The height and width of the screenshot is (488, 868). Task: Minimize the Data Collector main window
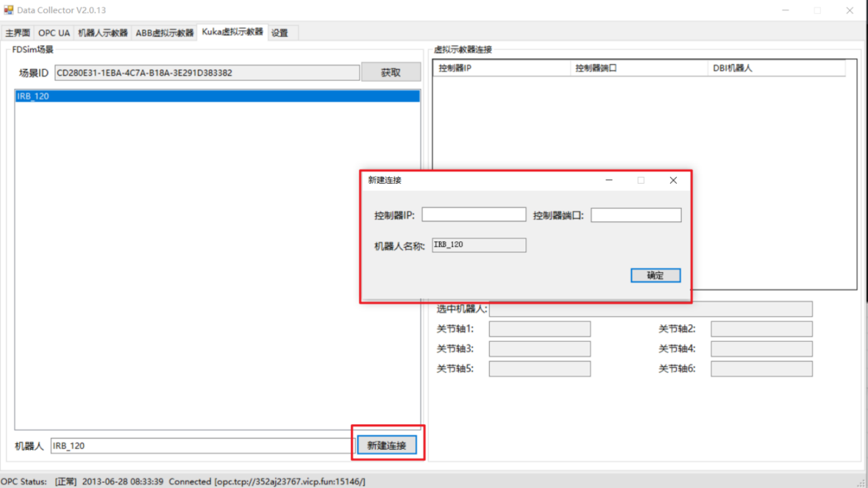[786, 11]
